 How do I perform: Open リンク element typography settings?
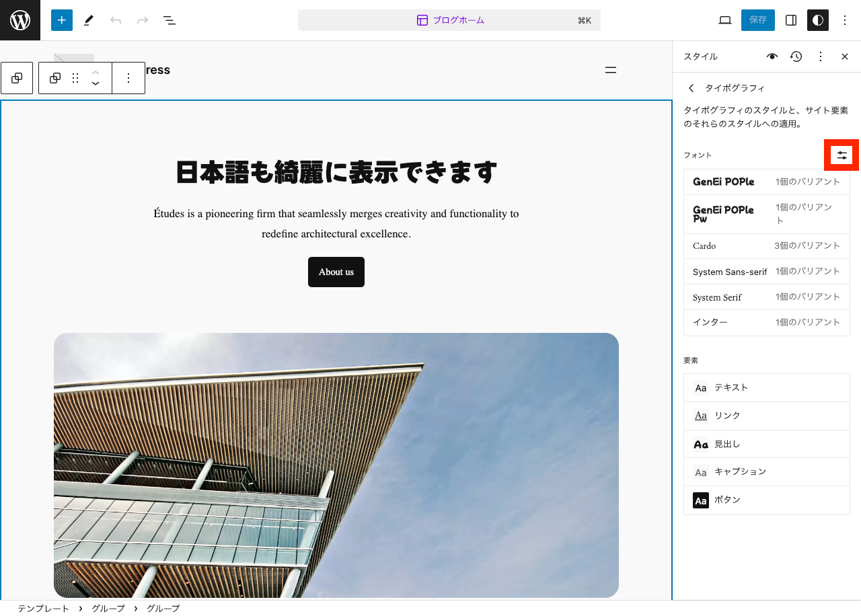pyautogui.click(x=767, y=416)
